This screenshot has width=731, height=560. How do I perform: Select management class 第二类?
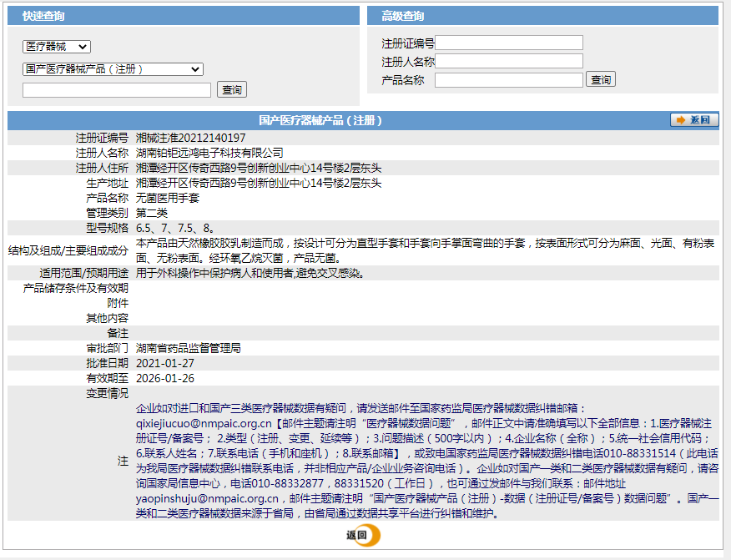click(x=152, y=213)
